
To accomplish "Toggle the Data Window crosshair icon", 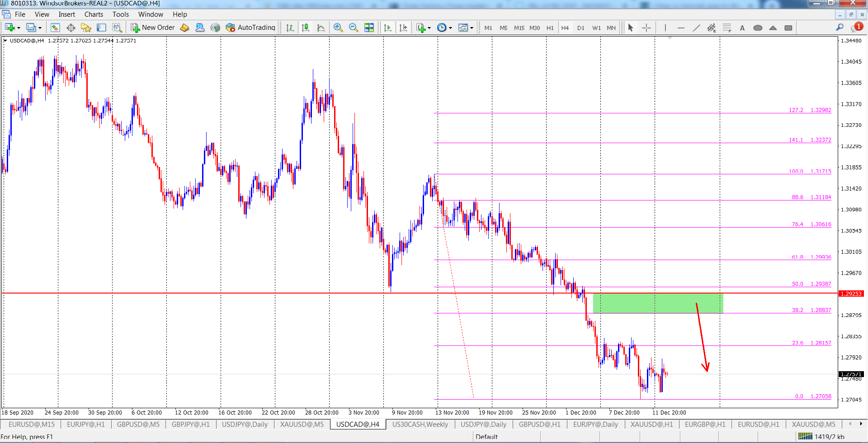I will tap(71, 28).
